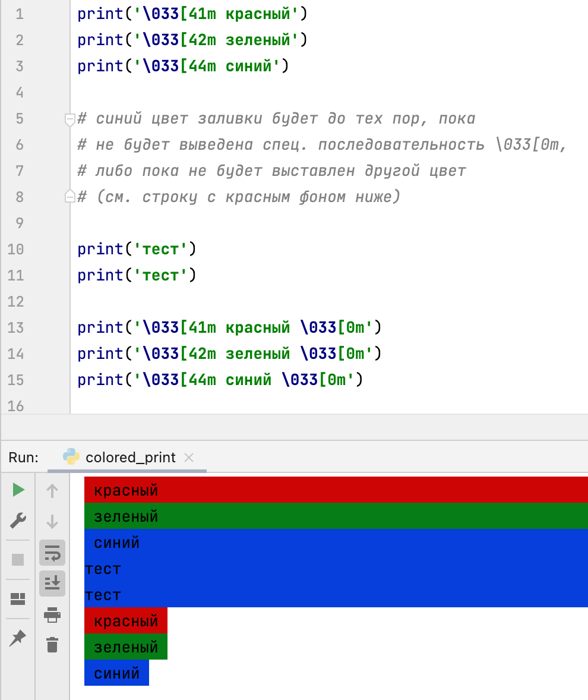Click full-width blue 'синий' output line
This screenshot has width=588, height=700.
pyautogui.click(x=336, y=542)
